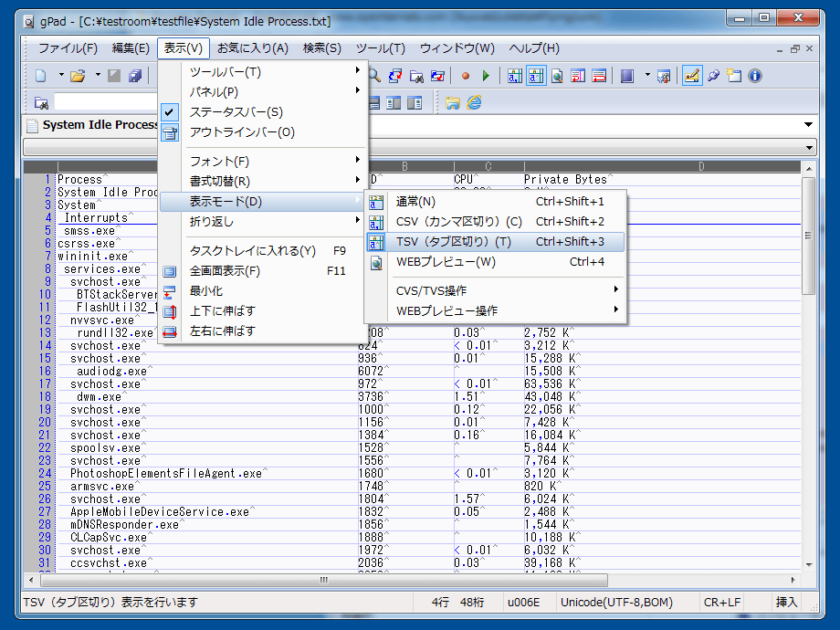Open the お気に入り(A) menu

[x=252, y=48]
